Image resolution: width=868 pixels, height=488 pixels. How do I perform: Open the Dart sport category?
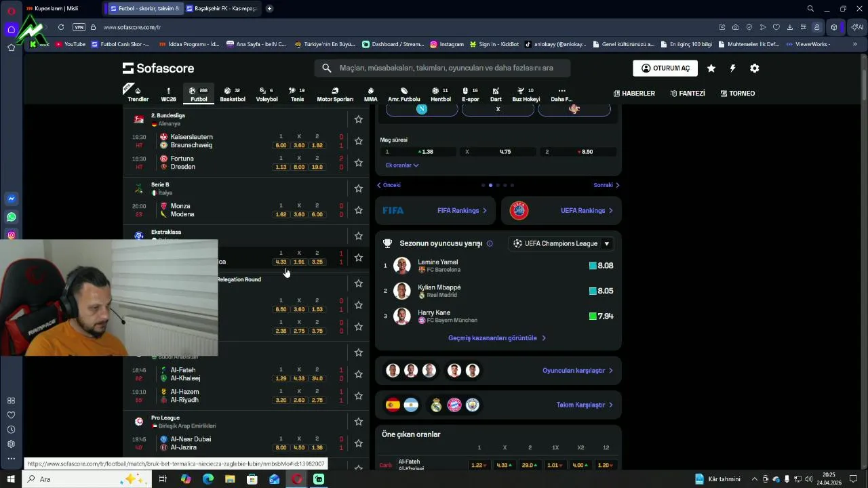coord(496,94)
